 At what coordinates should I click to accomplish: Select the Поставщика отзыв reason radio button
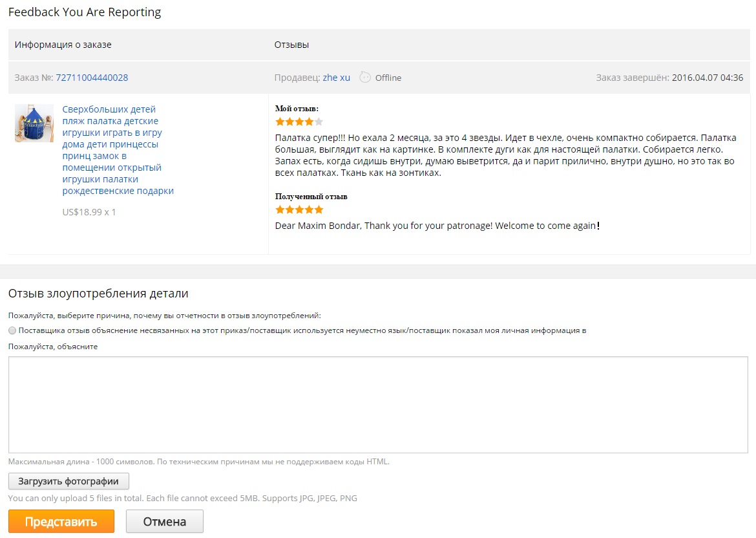pyautogui.click(x=12, y=330)
